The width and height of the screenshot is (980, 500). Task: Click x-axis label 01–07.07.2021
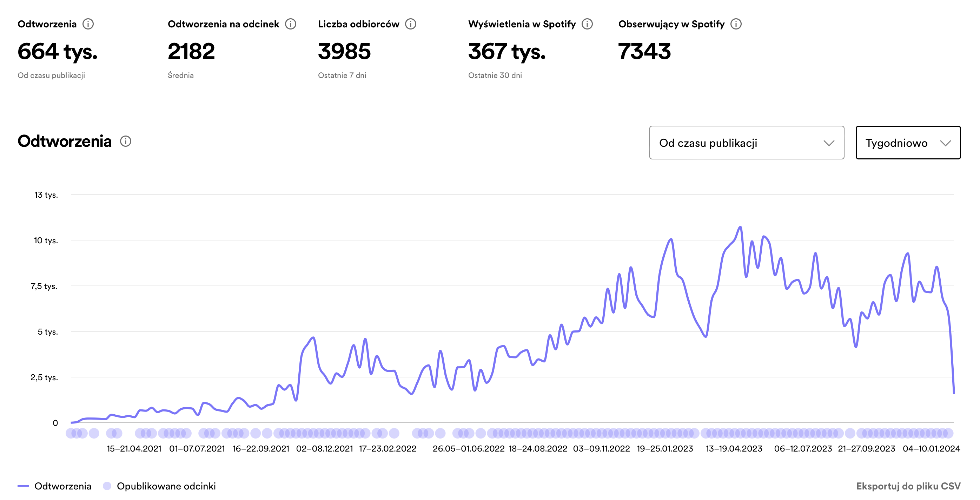tap(197, 449)
